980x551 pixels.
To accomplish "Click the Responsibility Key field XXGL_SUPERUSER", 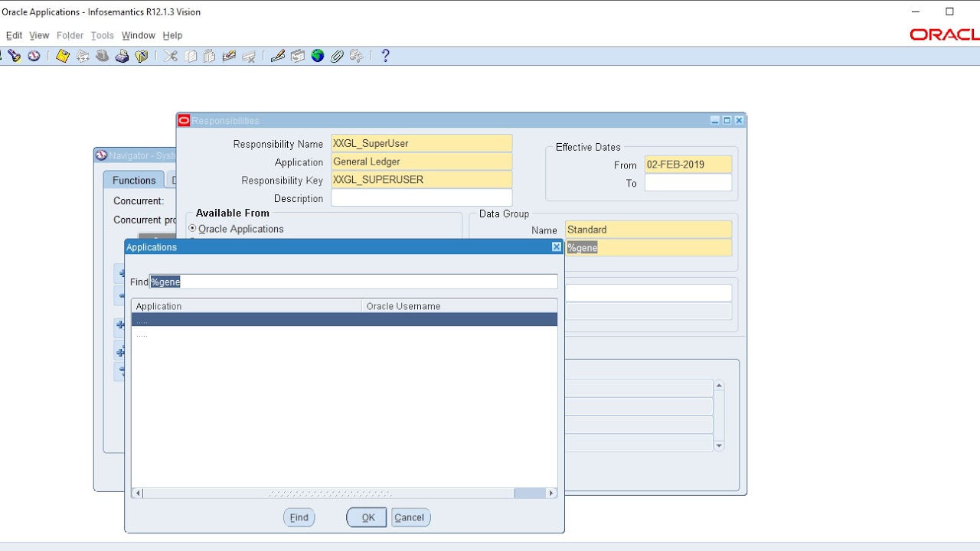I will 422,180.
